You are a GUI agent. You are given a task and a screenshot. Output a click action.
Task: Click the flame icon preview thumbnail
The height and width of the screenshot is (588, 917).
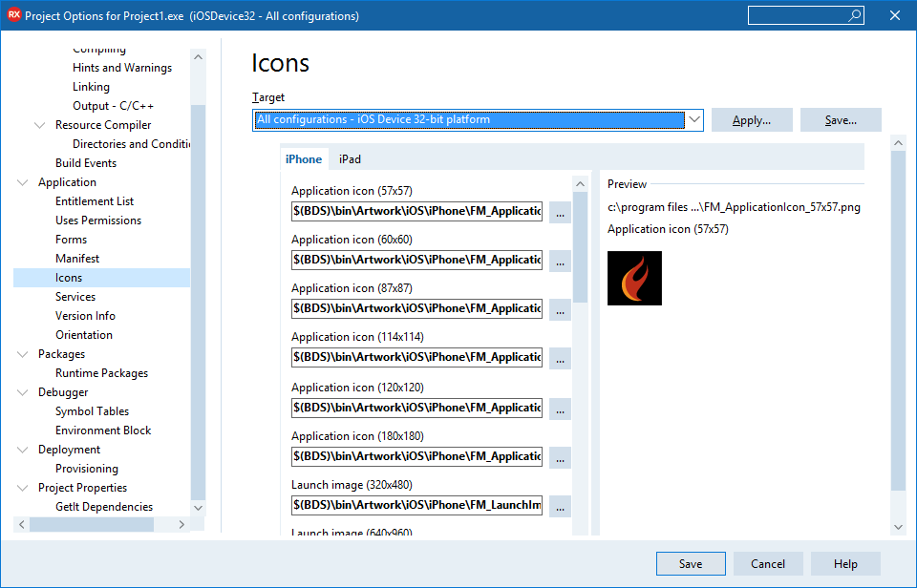click(634, 278)
